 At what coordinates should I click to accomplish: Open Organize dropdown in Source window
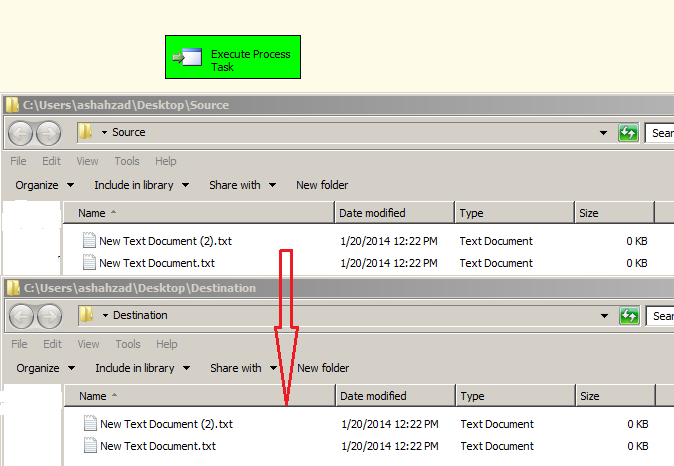45,185
